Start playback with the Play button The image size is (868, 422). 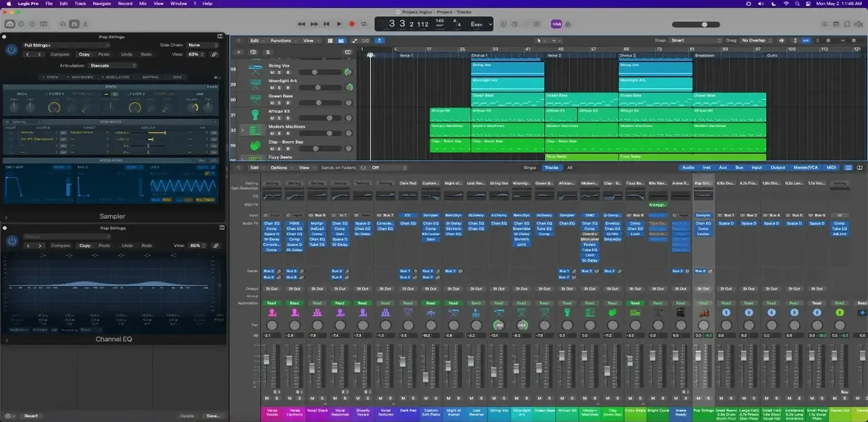coord(339,24)
